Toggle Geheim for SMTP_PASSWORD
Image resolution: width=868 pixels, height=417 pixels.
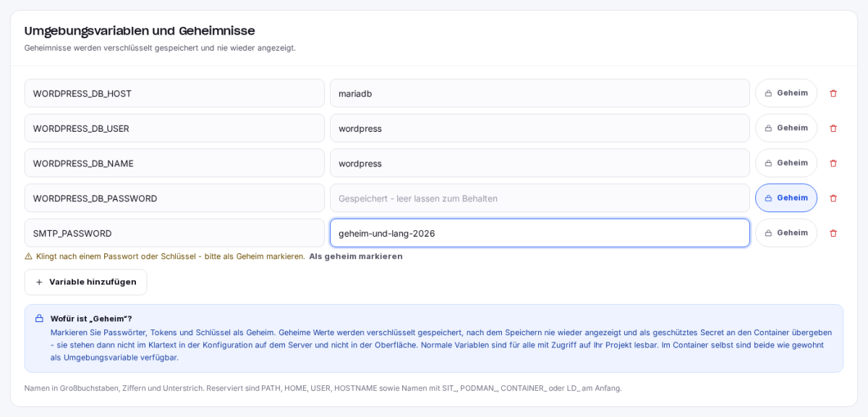tap(786, 233)
